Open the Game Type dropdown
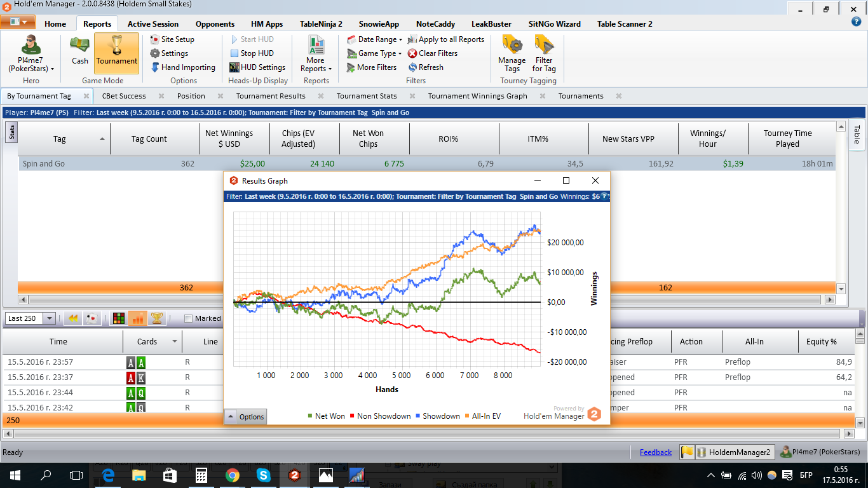The height and width of the screenshot is (488, 868). point(375,53)
